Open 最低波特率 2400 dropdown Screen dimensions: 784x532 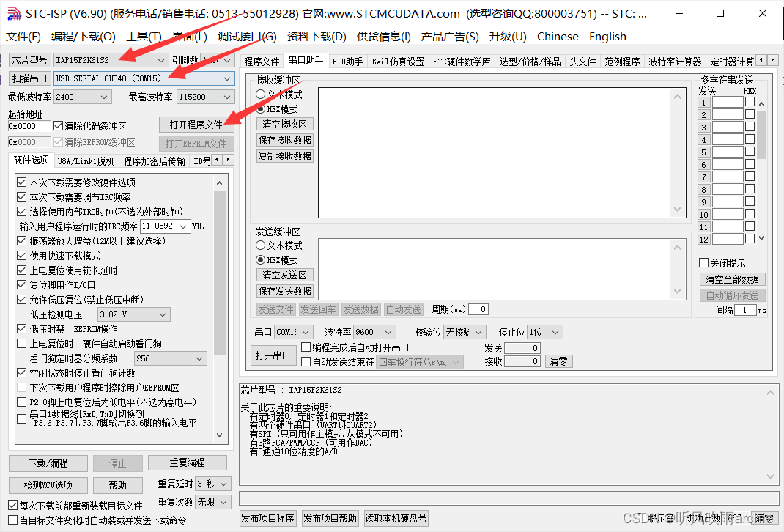click(83, 97)
